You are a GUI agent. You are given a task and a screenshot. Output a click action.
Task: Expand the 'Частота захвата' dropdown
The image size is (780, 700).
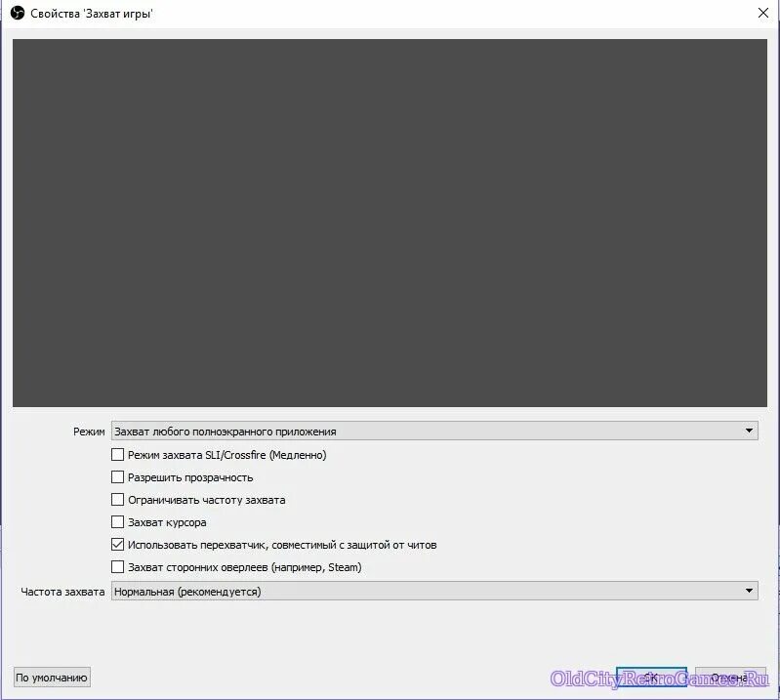[434, 591]
